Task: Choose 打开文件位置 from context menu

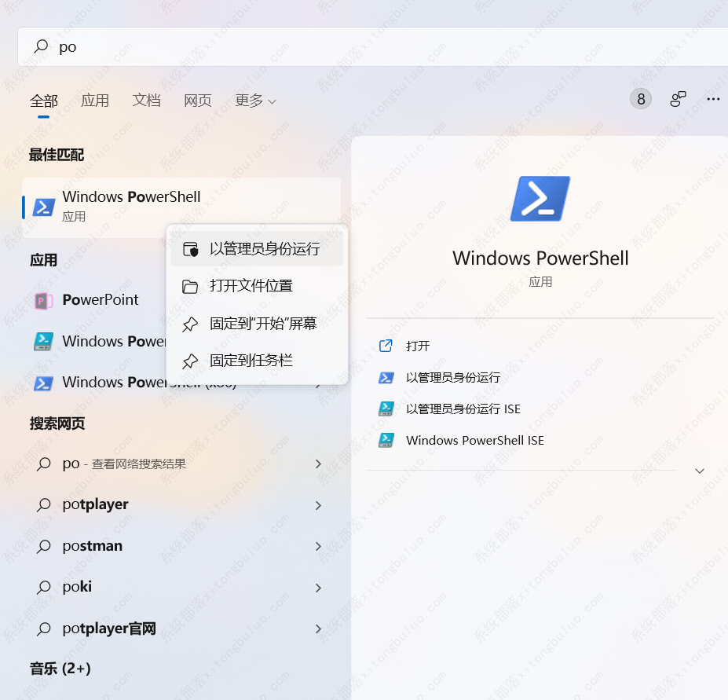Action: coord(251,286)
